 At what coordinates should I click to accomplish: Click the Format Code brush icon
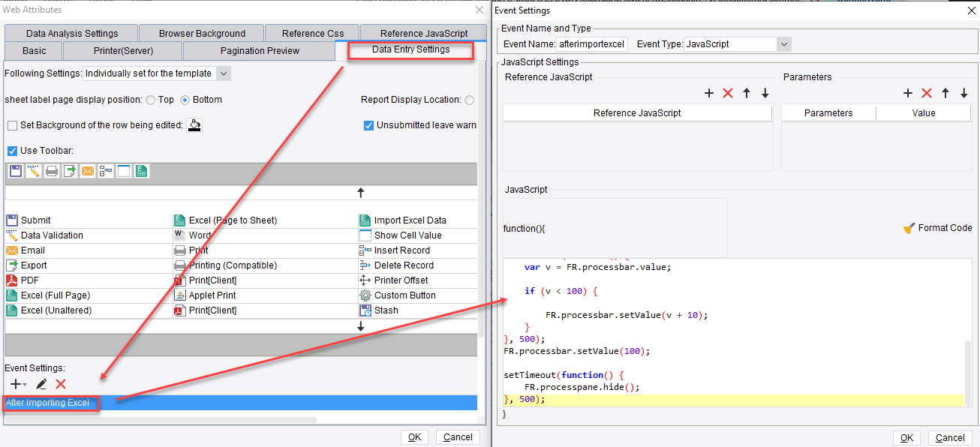click(x=910, y=227)
